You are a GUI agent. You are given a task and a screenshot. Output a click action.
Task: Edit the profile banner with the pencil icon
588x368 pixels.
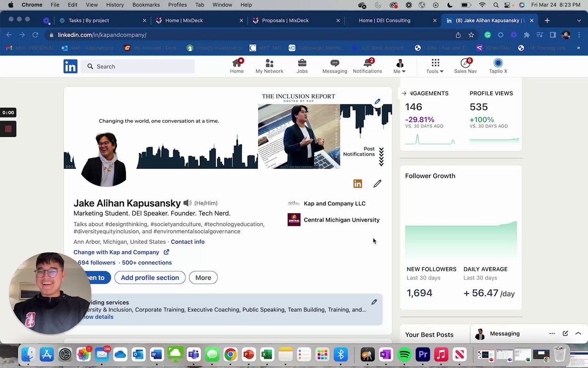point(377,102)
